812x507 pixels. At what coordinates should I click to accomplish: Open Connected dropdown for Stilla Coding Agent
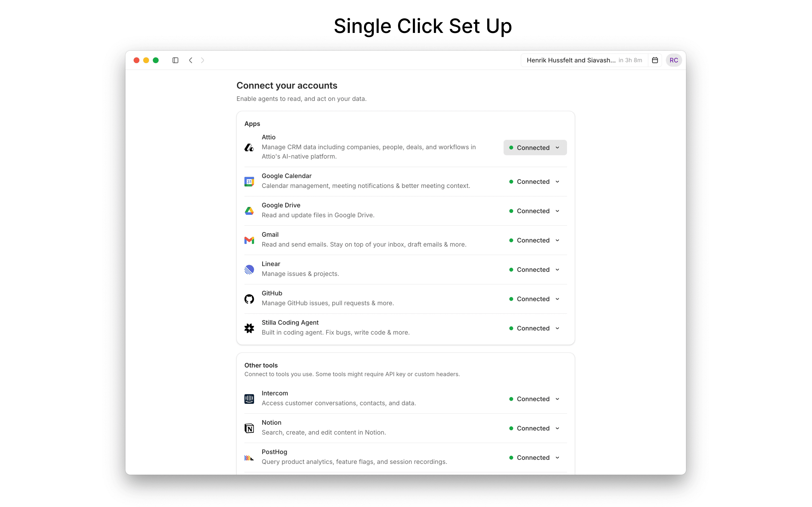(x=535, y=328)
